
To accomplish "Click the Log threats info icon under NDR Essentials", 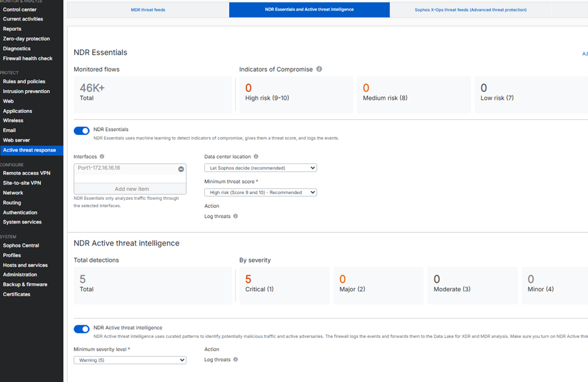I will 236,216.
